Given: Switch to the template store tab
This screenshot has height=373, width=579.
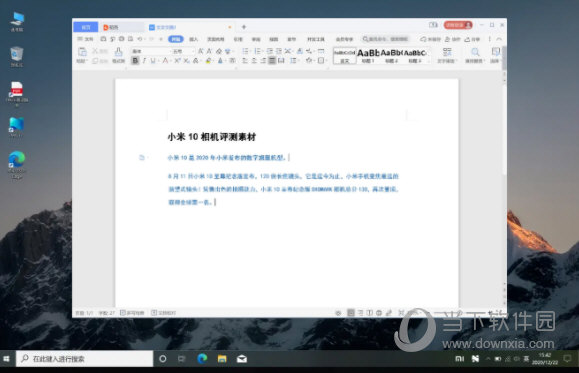Looking at the screenshot, I should 122,27.
